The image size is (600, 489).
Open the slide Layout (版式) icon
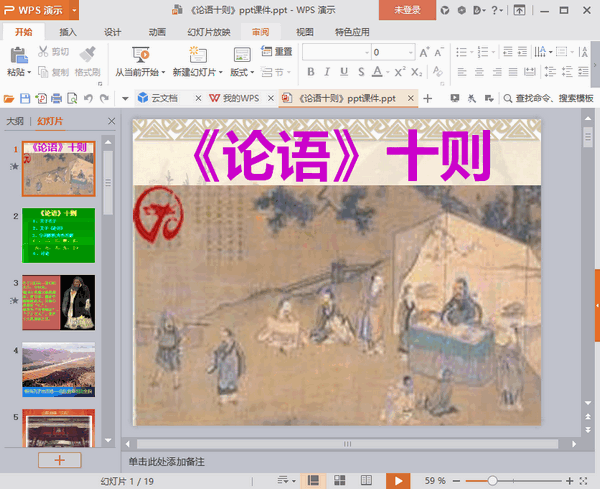pyautogui.click(x=242, y=55)
